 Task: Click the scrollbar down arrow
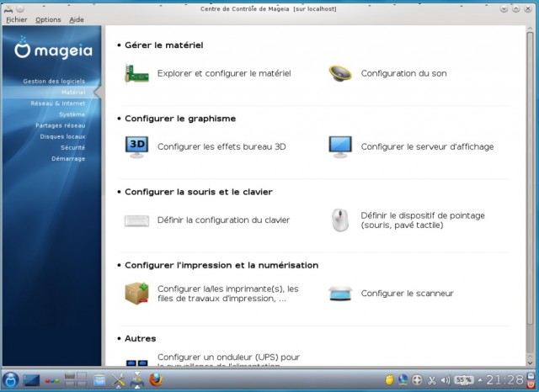[x=530, y=362]
